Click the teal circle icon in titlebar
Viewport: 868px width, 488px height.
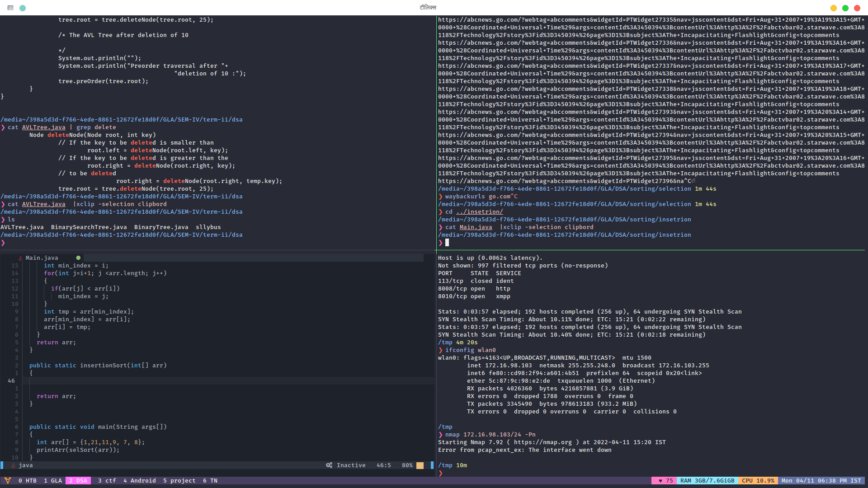tap(23, 8)
